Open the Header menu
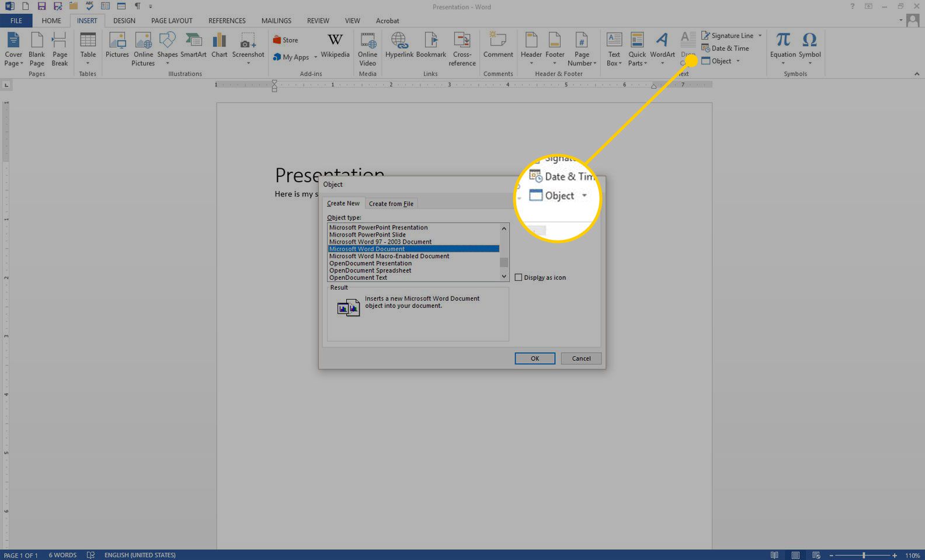This screenshot has width=925, height=560. (531, 49)
